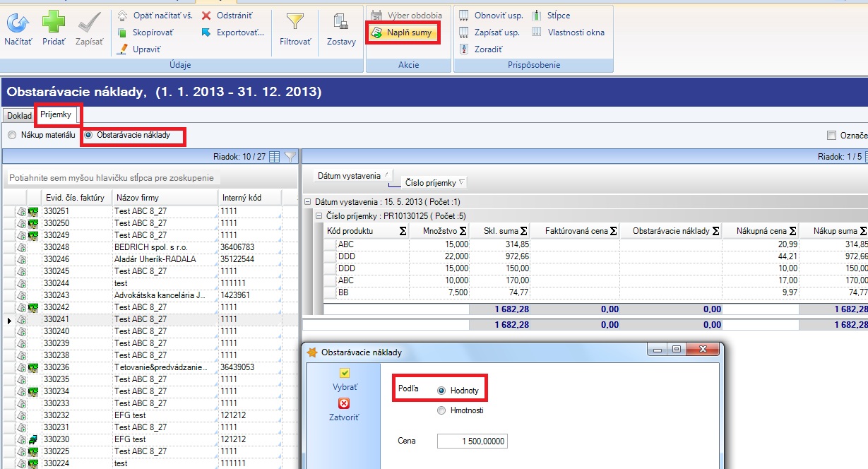This screenshot has width=868, height=469.
Task: Click sigma summary icon on Faktúrovaná cena column
Action: coord(613,230)
